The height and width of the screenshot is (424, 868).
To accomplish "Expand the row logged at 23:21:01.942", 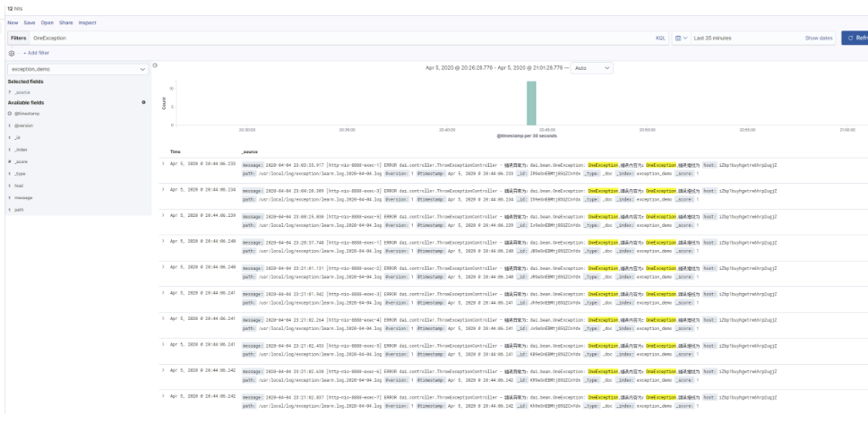I will point(163,292).
